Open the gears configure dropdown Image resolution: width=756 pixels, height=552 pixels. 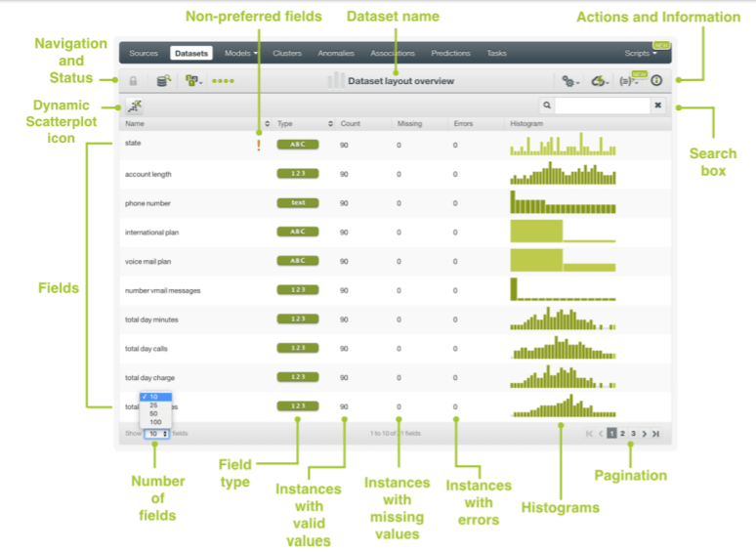[x=570, y=81]
